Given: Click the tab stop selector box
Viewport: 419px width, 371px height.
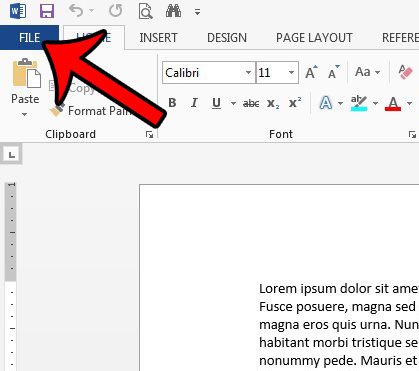Looking at the screenshot, I should [12, 154].
